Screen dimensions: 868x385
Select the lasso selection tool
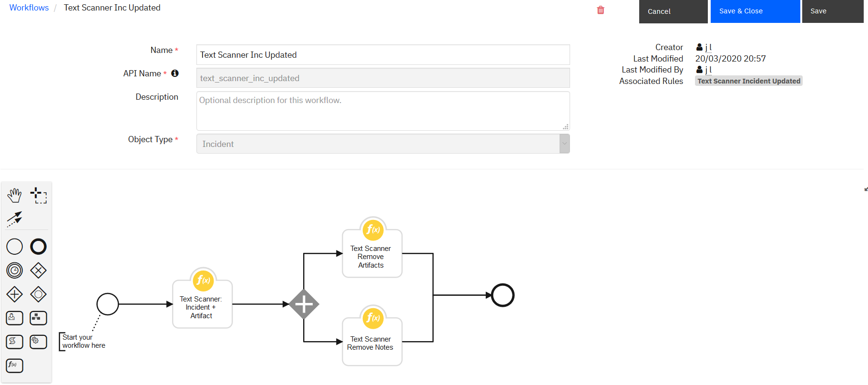39,195
